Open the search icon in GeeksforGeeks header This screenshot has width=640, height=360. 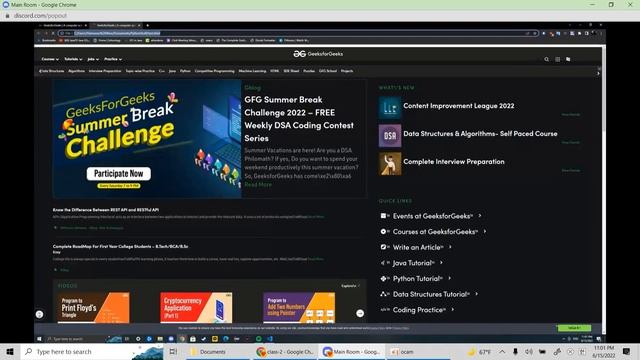click(547, 59)
